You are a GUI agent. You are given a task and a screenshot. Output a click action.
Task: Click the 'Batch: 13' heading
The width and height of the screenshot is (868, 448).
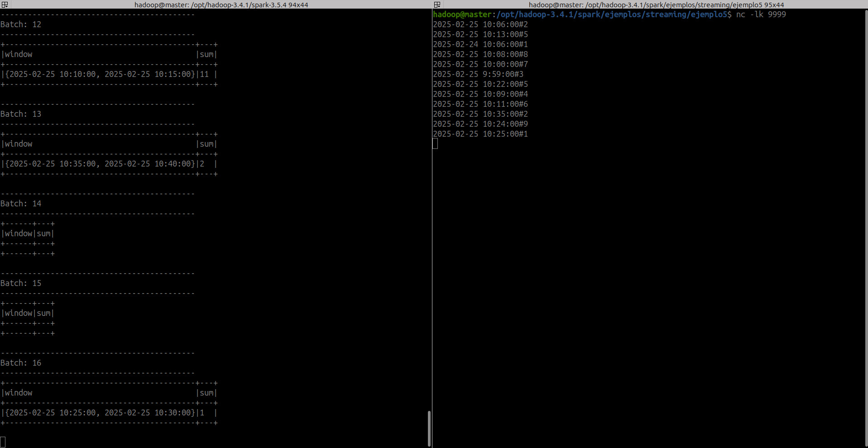coord(21,114)
